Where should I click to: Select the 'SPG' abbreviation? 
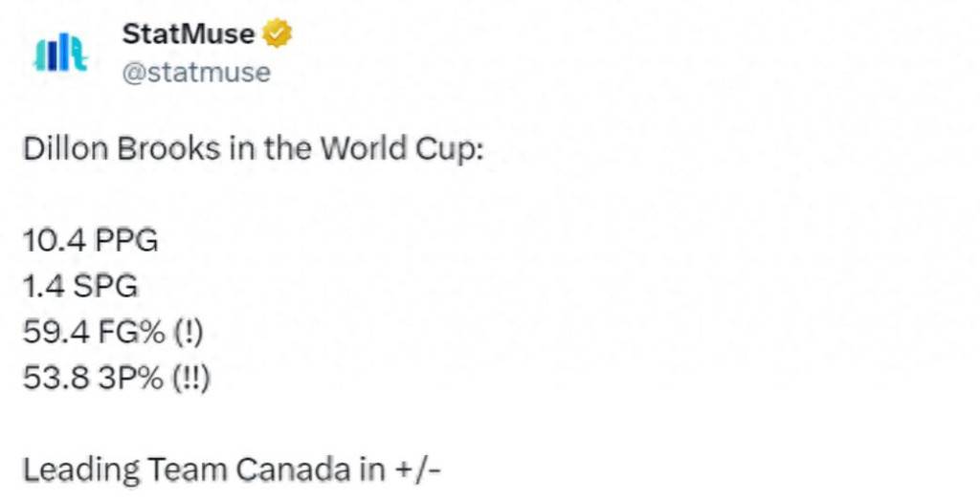pos(105,287)
